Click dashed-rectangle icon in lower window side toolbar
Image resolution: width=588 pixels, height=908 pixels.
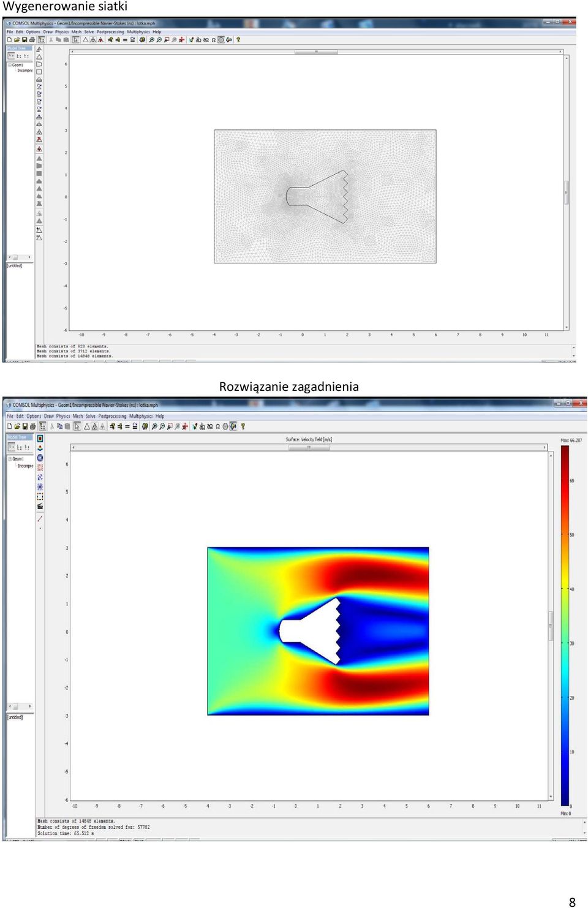[x=40, y=496]
